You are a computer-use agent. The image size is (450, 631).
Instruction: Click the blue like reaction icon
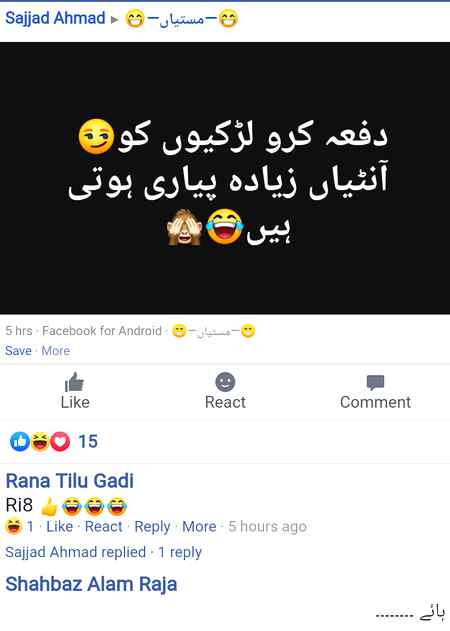(19, 441)
